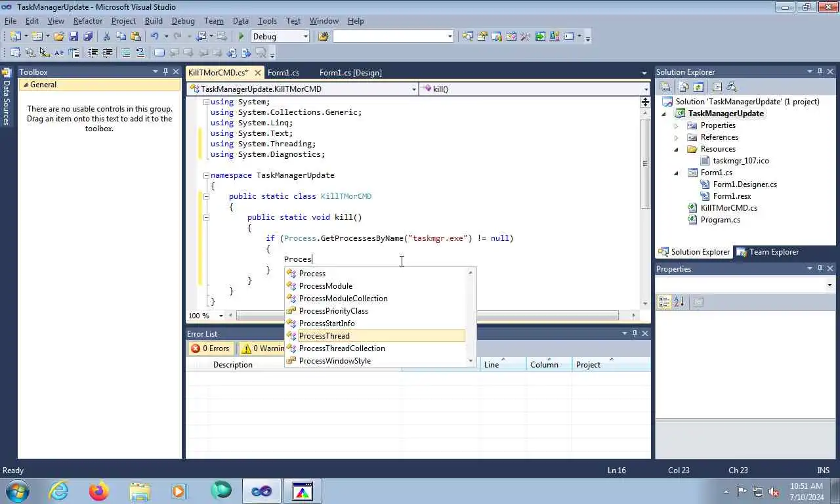Click the Add New Item toolbar icon

pyautogui.click(x=37, y=37)
